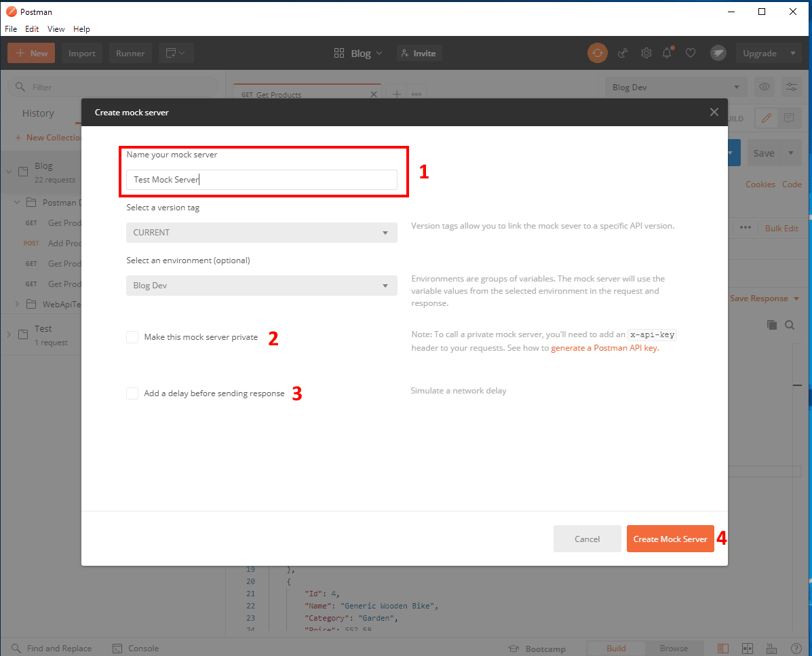Open the Runner
Image resolution: width=812 pixels, height=656 pixels.
(x=130, y=54)
